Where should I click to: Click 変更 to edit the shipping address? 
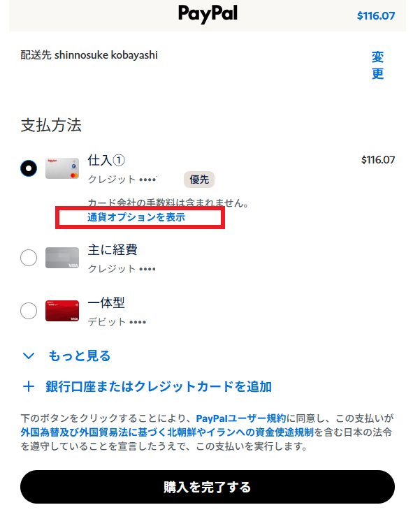377,65
